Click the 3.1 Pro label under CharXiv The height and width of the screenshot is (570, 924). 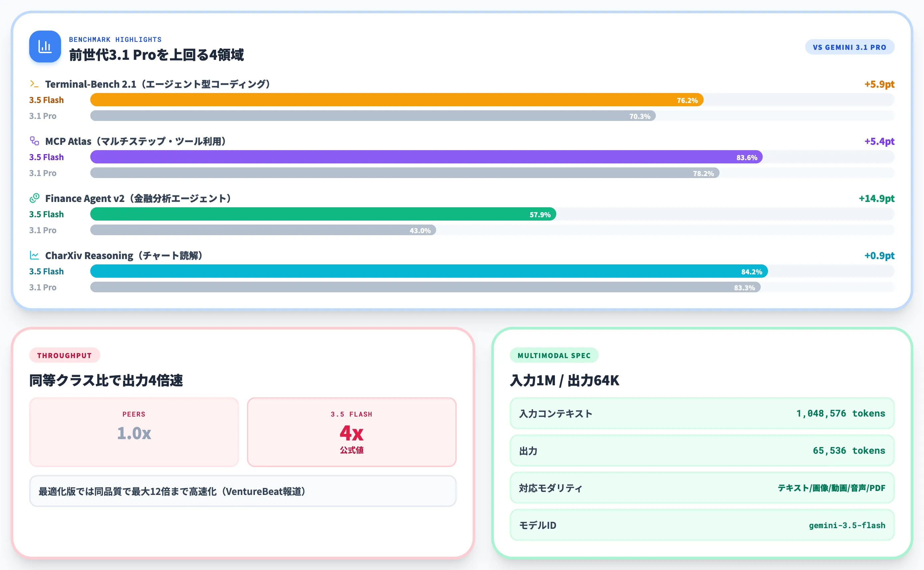[x=42, y=287]
